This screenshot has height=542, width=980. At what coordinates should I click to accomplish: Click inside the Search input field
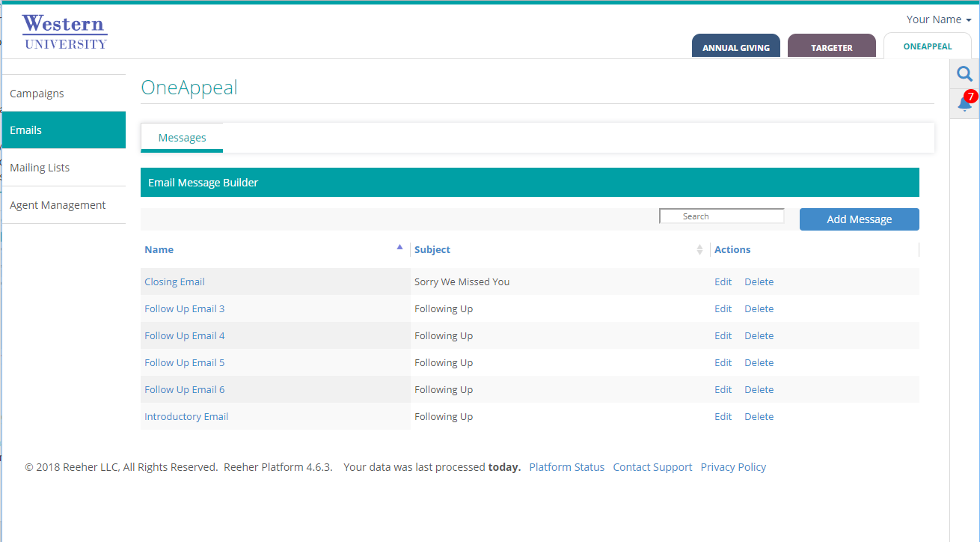(720, 216)
